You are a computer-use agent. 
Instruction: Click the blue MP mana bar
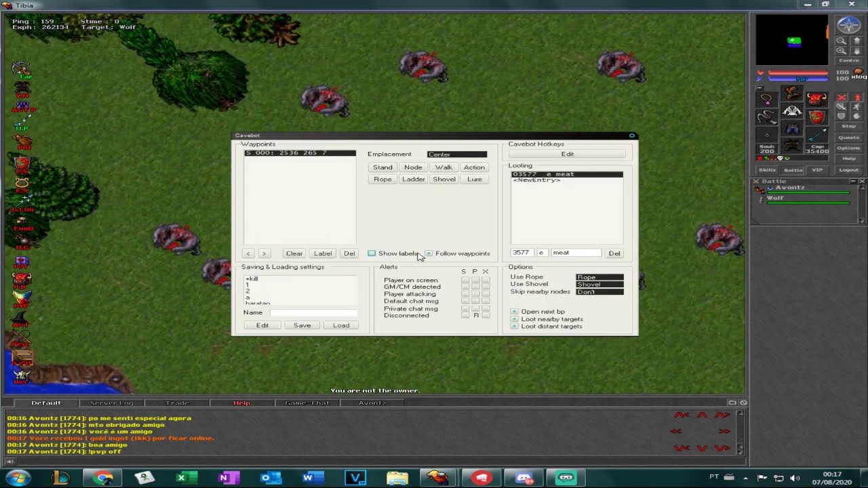[x=798, y=79]
